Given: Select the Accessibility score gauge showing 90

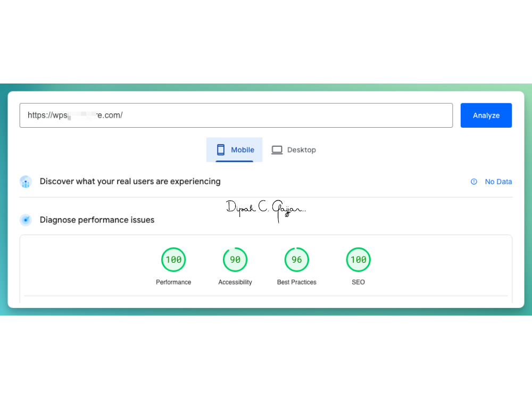Looking at the screenshot, I should 235,260.
